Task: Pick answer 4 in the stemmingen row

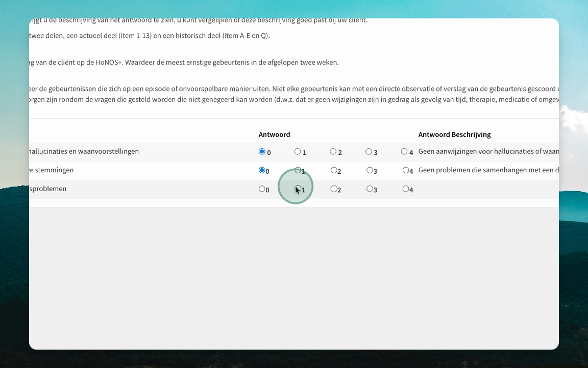Action: [406, 170]
